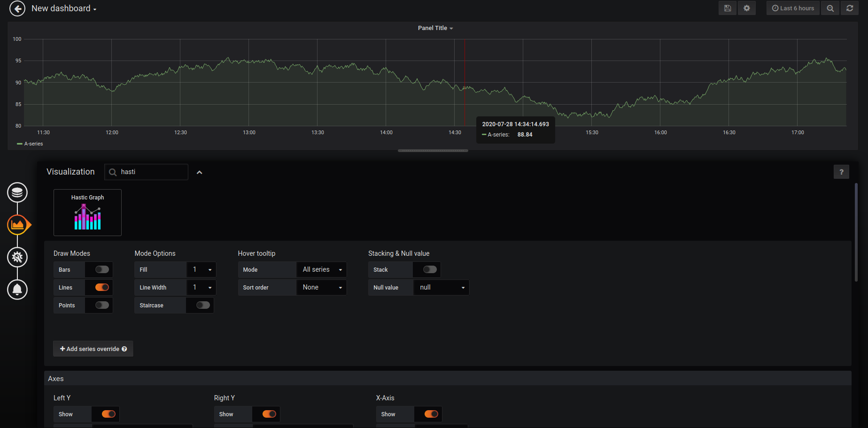Open the Null value dropdown
Screen dimensions: 868x428
coord(441,287)
